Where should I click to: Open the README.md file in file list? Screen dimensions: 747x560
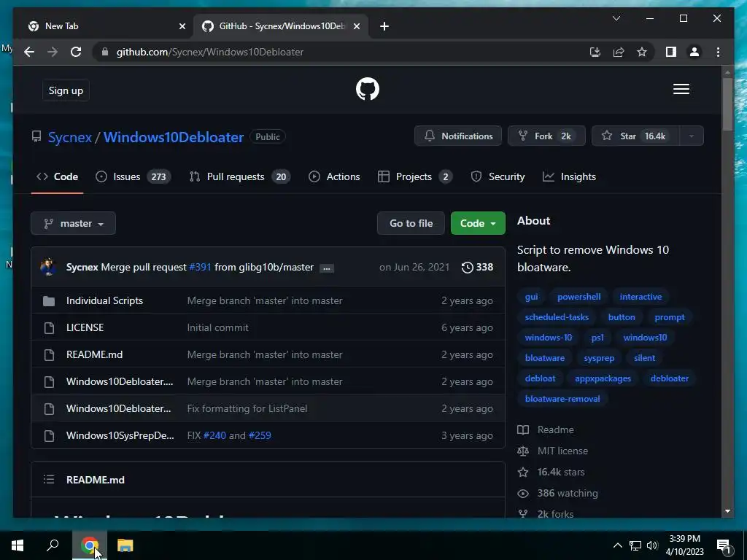(x=94, y=355)
